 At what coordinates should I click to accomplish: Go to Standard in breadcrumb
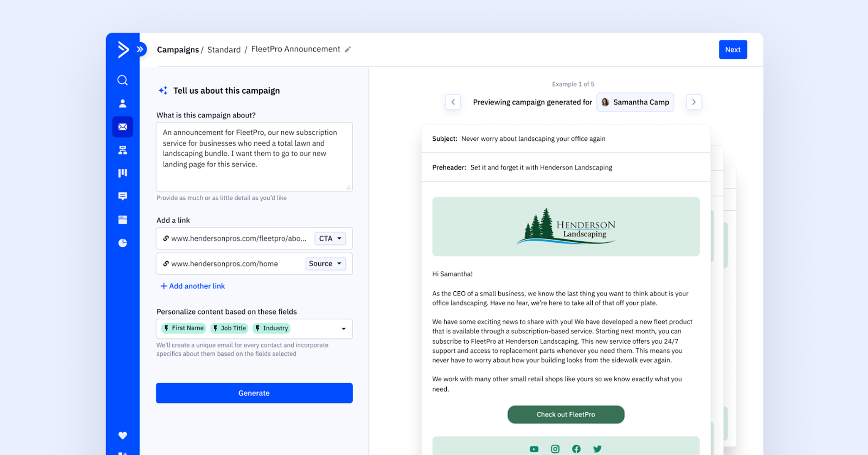click(224, 50)
